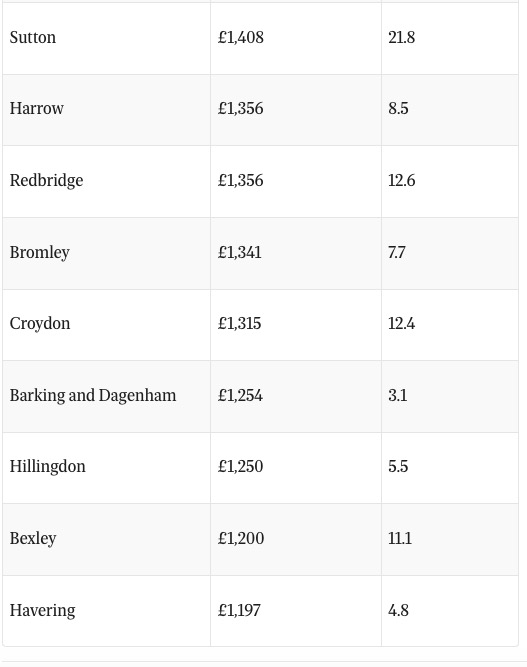Select Barking and Dagenham name
This screenshot has height=667, width=527.
click(93, 395)
